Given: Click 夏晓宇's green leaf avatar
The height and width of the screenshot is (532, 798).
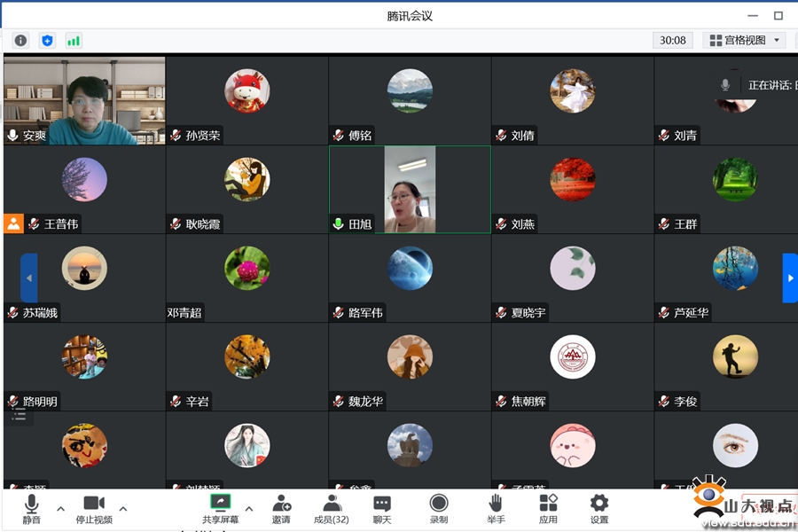Looking at the screenshot, I should pyautogui.click(x=573, y=268).
